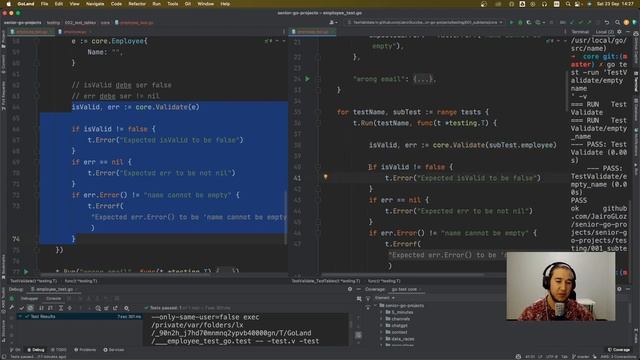The image size is (640, 360).
Task: Open the Git menu
Action: point(188,4)
